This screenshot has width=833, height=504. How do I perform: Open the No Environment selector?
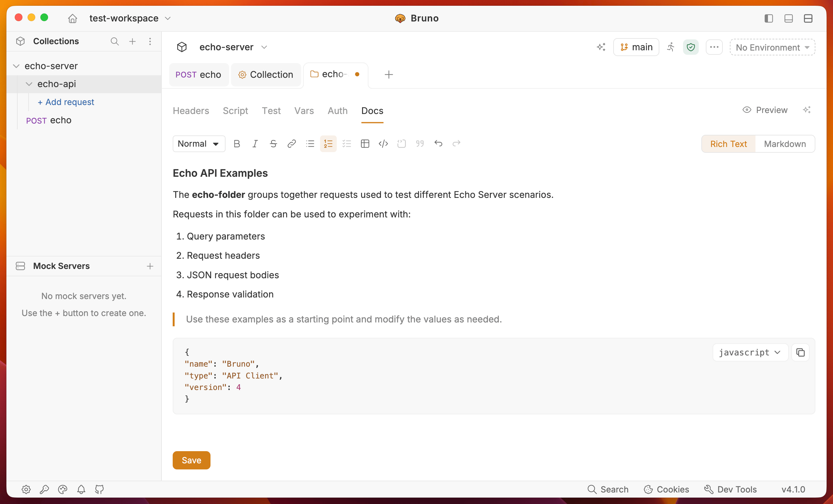772,47
